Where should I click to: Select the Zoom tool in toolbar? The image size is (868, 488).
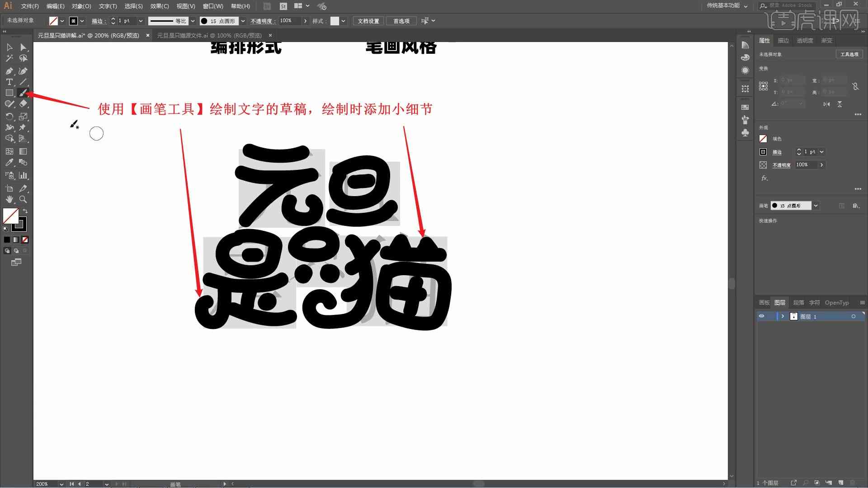coord(23,199)
